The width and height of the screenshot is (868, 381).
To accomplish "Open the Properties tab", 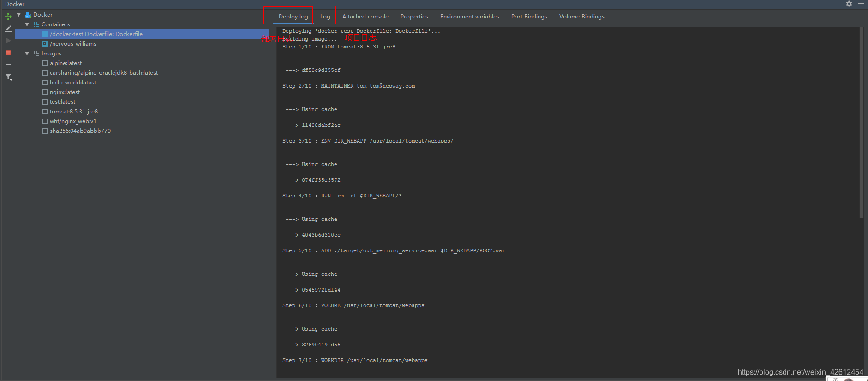I will pyautogui.click(x=414, y=17).
